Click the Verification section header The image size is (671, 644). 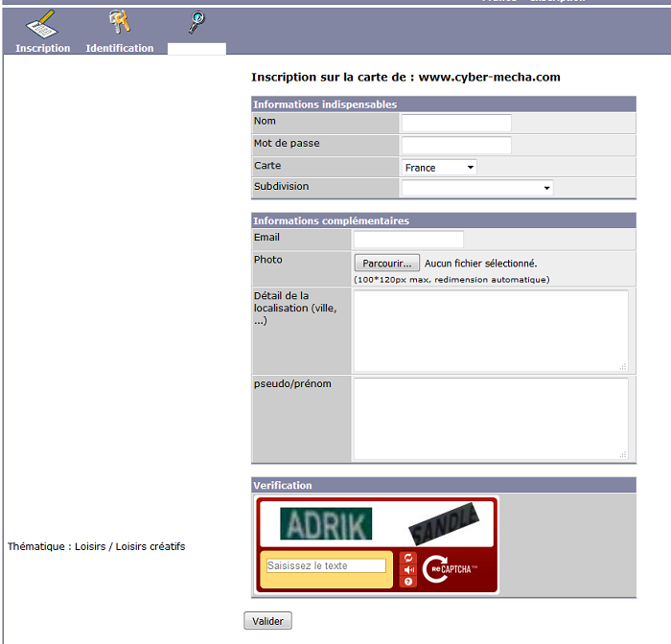pyautogui.click(x=444, y=486)
